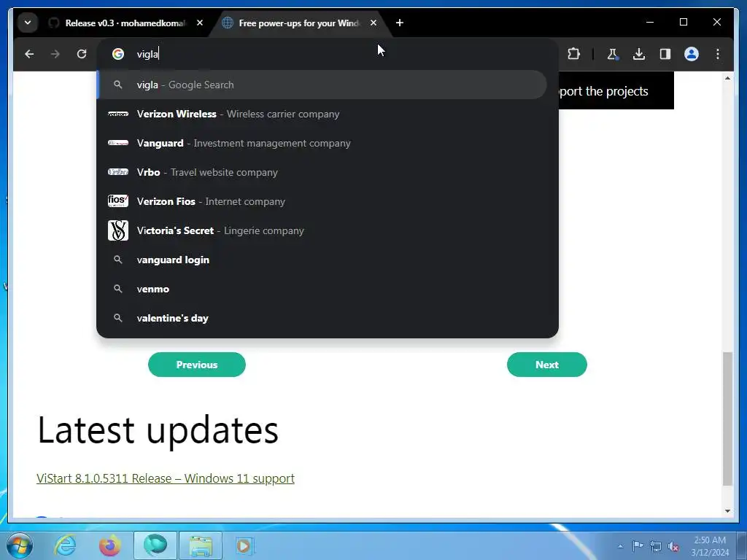The height and width of the screenshot is (560, 747).
Task: Launch Internet Explorer from taskbar
Action: coord(65,545)
